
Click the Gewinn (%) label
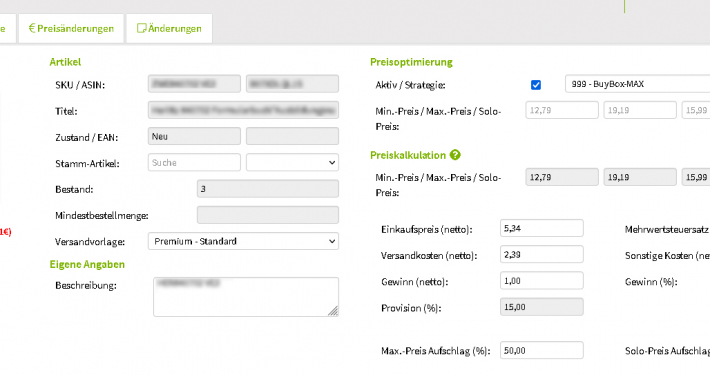point(651,282)
